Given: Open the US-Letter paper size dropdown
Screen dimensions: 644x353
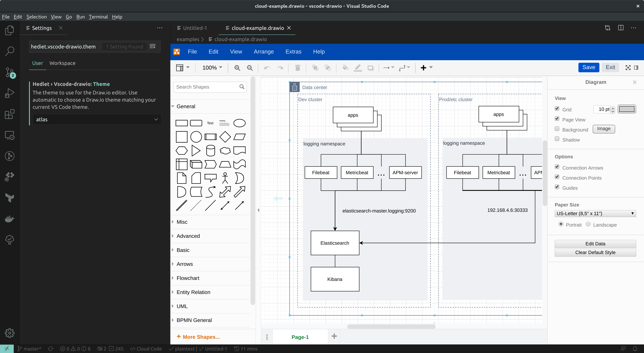Looking at the screenshot, I should pyautogui.click(x=595, y=213).
